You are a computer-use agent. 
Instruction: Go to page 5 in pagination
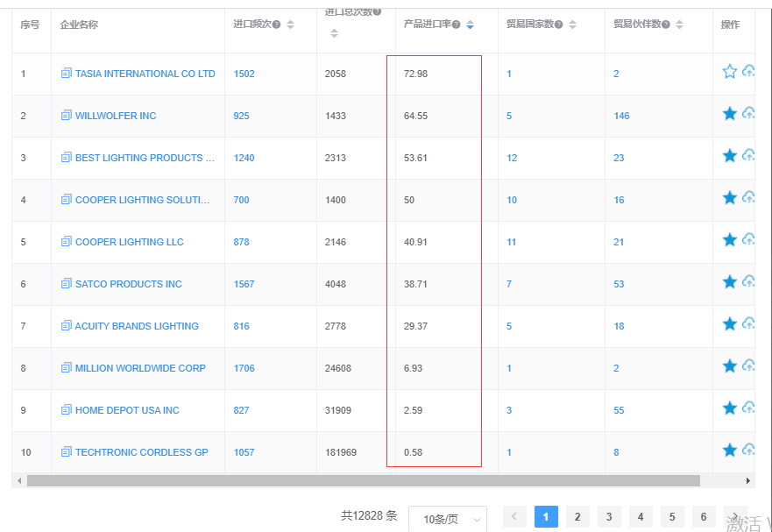pyautogui.click(x=672, y=517)
